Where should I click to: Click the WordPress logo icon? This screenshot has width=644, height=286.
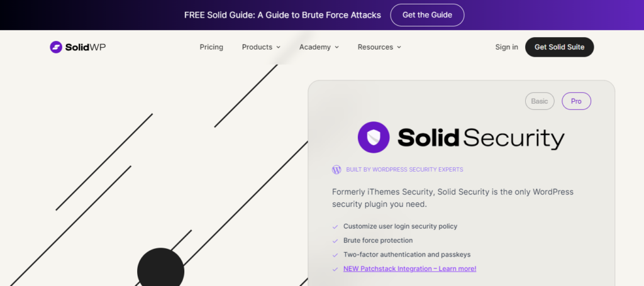(336, 170)
